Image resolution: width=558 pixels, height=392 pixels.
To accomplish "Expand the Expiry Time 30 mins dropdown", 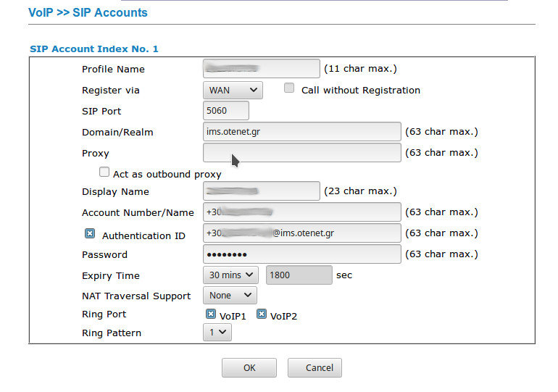I will [x=231, y=275].
